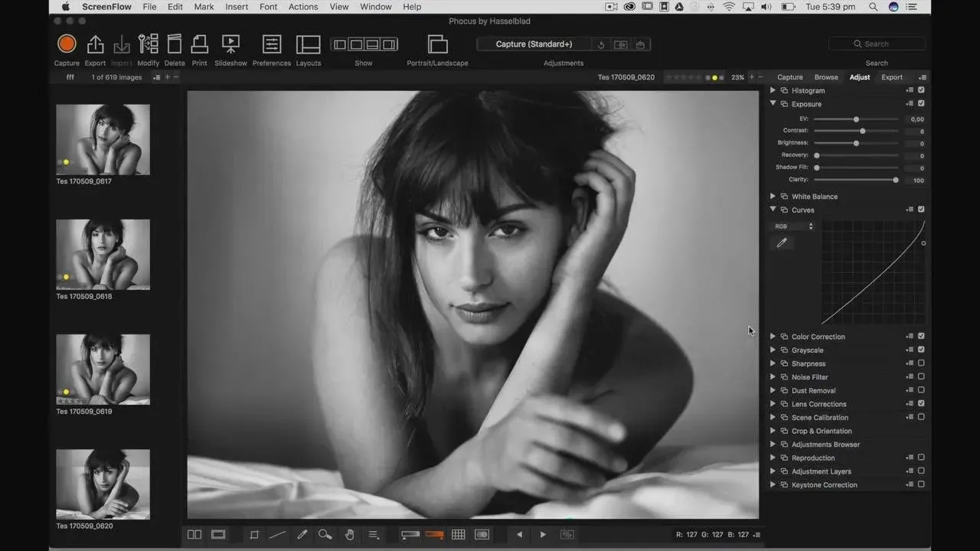Click the orange Capture button
This screenshot has width=980, height=551.
tap(67, 44)
